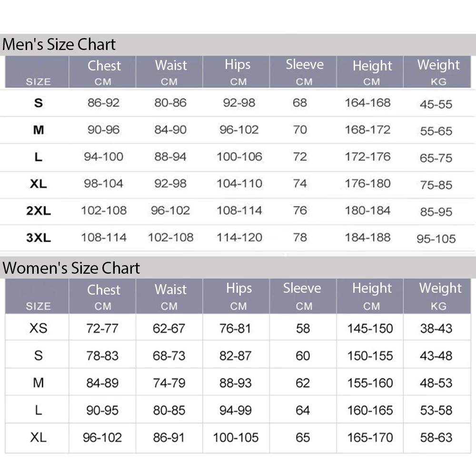Viewport: 476px width, 476px height.
Task: Click the women's weight value 48-53
Action: pos(436,383)
